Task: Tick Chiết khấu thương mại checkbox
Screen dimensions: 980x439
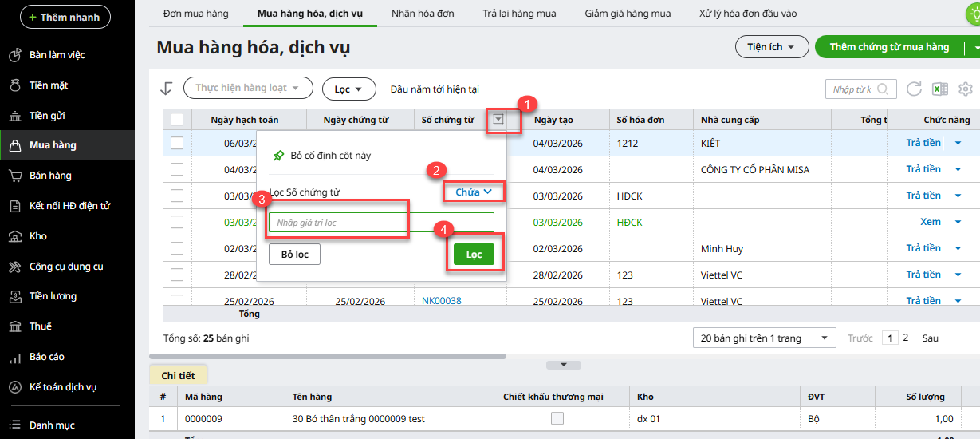Action: [557, 418]
